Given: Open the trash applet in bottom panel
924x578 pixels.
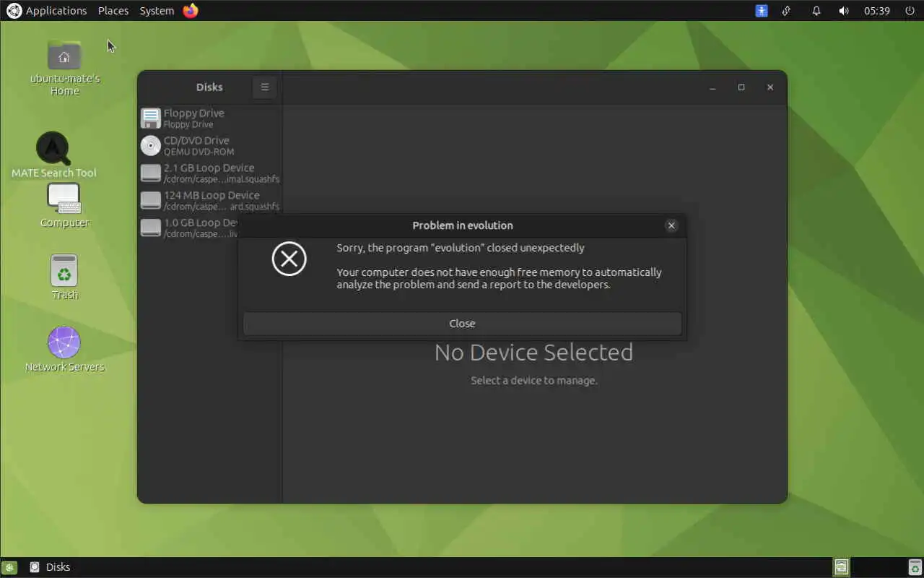Looking at the screenshot, I should pyautogui.click(x=915, y=567).
